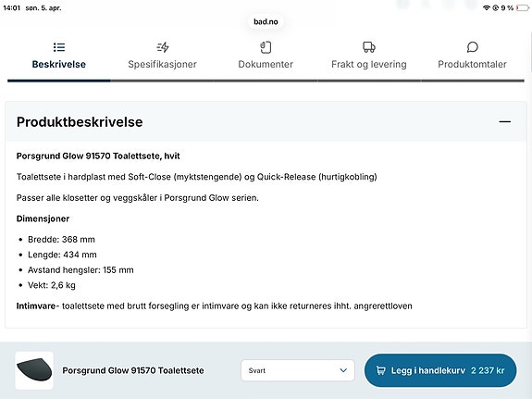532x399 pixels.
Task: Collapse the Produktbeskrivelse section with the minus
Action: pos(505,121)
